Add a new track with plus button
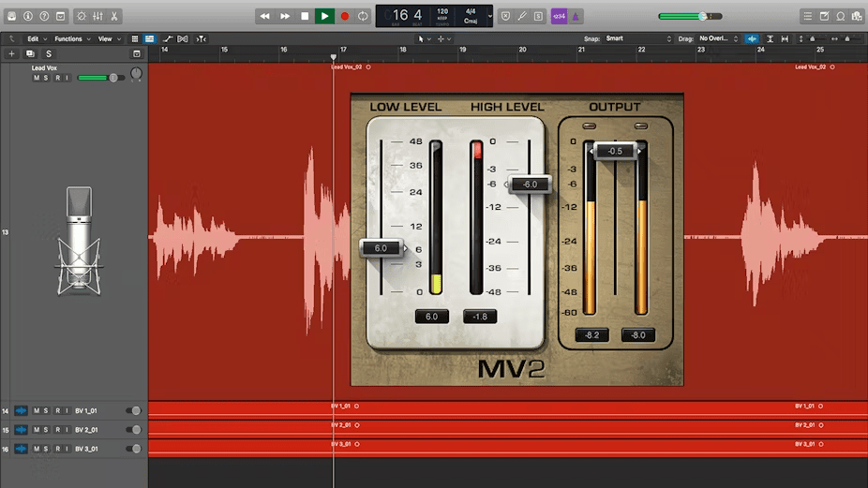Image resolution: width=868 pixels, height=488 pixels. pyautogui.click(x=11, y=54)
